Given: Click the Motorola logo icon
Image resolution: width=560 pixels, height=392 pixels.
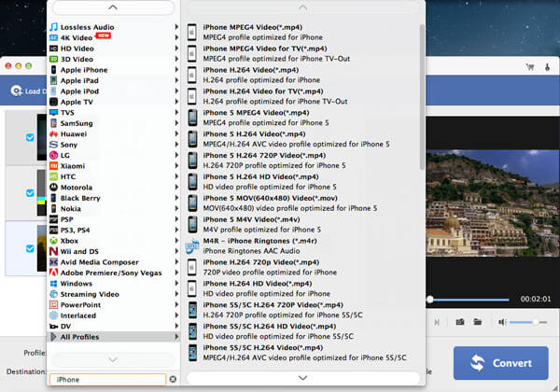Looking at the screenshot, I should click(53, 187).
